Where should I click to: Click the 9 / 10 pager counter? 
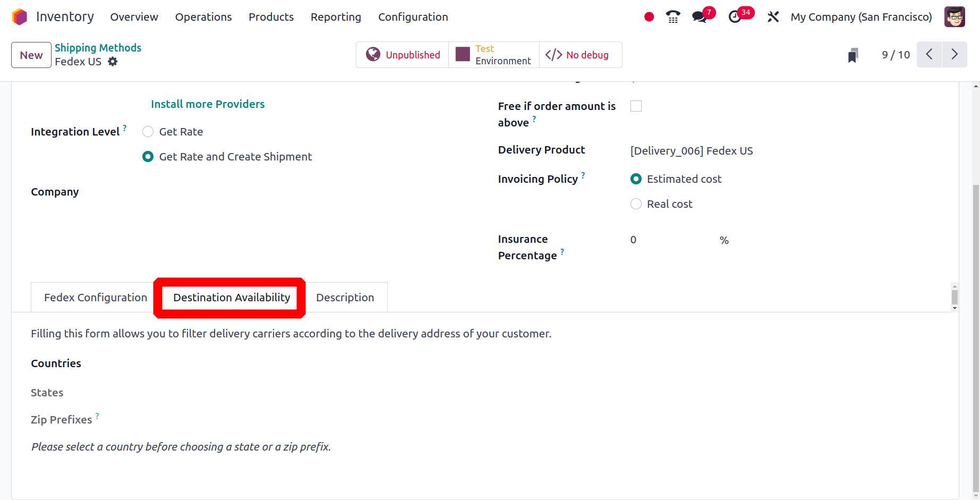point(896,55)
